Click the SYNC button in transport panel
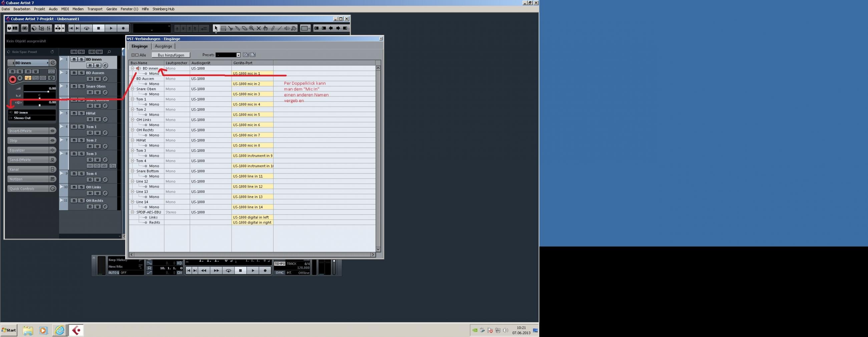The width and height of the screenshot is (868, 337). click(280, 273)
